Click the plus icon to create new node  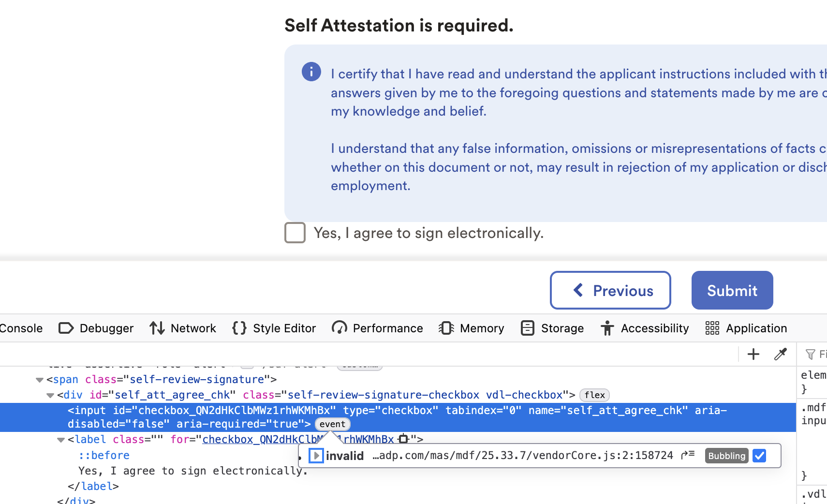753,354
